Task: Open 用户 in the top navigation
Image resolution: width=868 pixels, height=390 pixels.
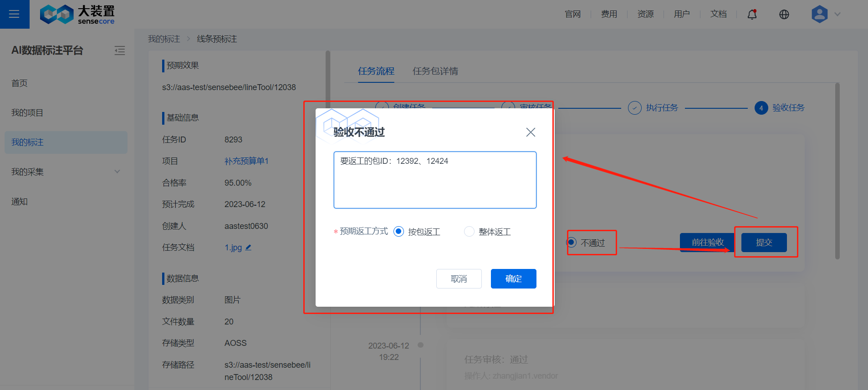Action: [682, 14]
